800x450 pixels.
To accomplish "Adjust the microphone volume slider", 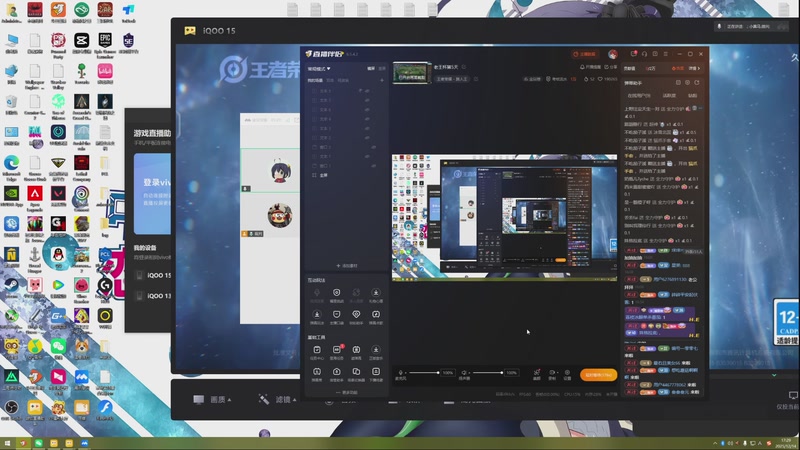I will point(423,373).
